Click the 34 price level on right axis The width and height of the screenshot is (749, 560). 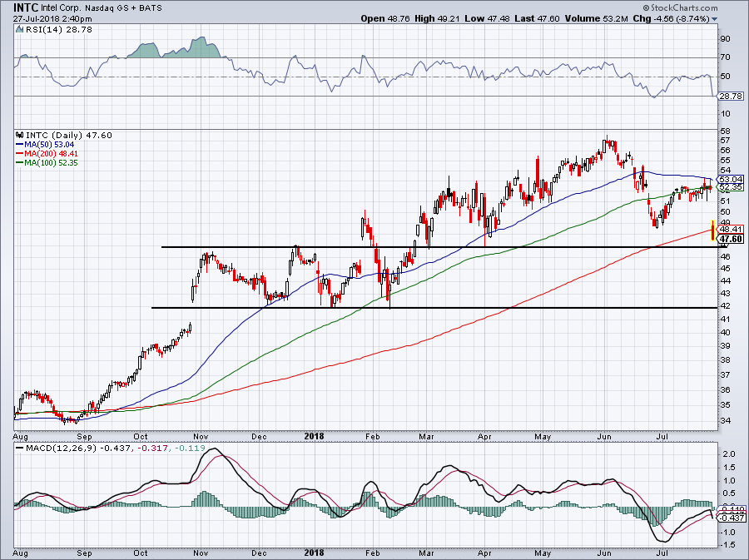tap(725, 420)
